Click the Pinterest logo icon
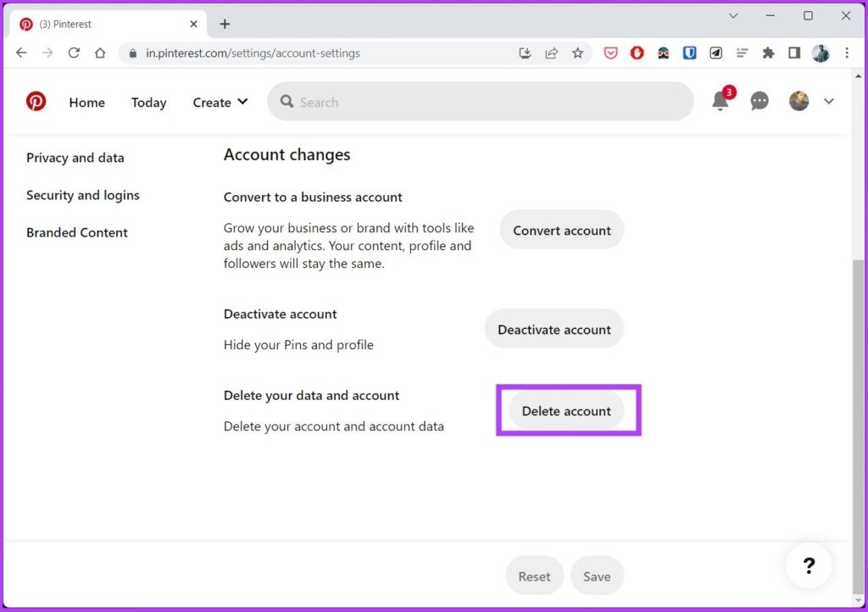The height and width of the screenshot is (612, 868). click(x=36, y=102)
